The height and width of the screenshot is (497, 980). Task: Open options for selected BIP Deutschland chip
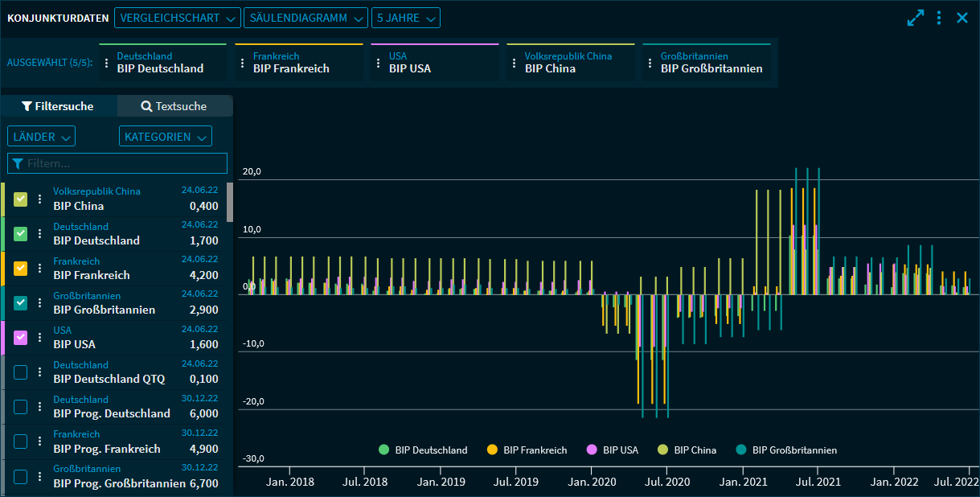[x=107, y=63]
